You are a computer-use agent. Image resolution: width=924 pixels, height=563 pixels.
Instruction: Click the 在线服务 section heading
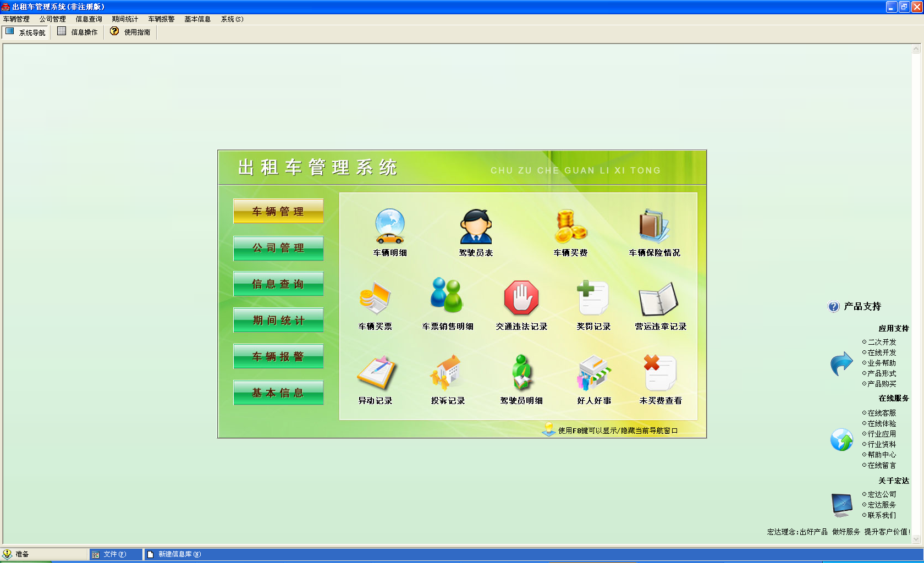894,398
